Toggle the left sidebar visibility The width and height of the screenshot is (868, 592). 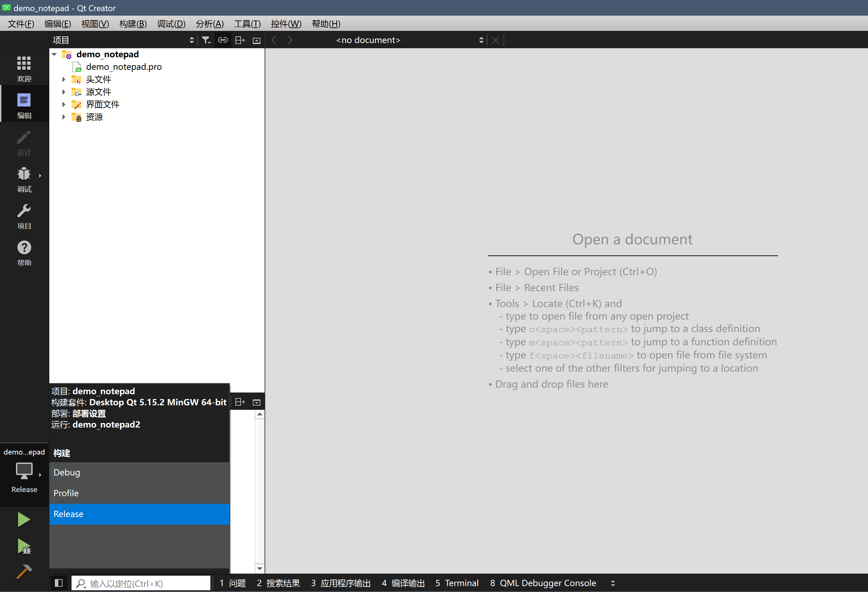(59, 583)
